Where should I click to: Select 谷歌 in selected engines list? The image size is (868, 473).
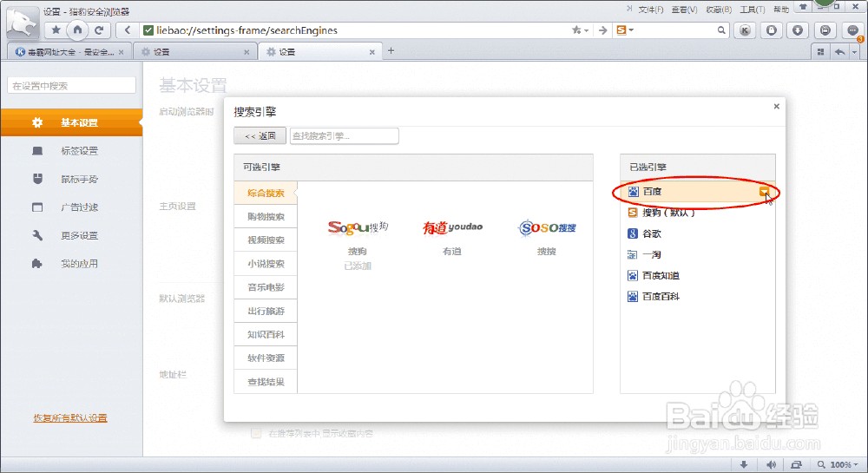click(698, 233)
